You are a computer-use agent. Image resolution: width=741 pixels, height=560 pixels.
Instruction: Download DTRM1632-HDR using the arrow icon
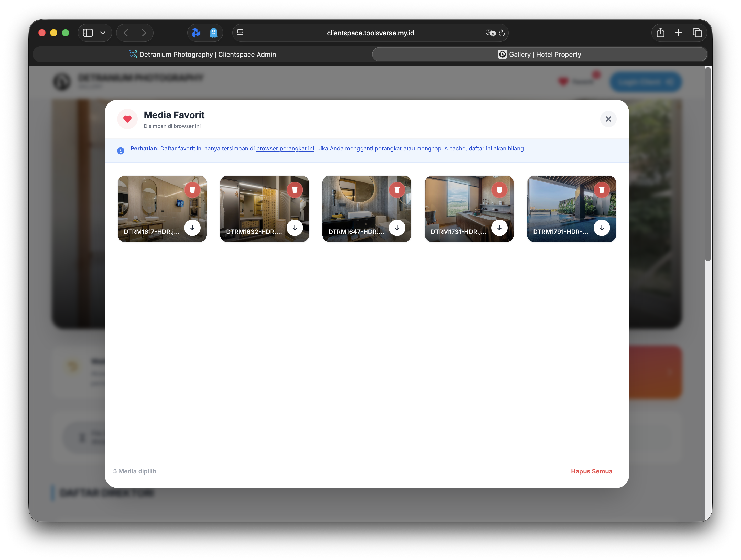point(295,228)
